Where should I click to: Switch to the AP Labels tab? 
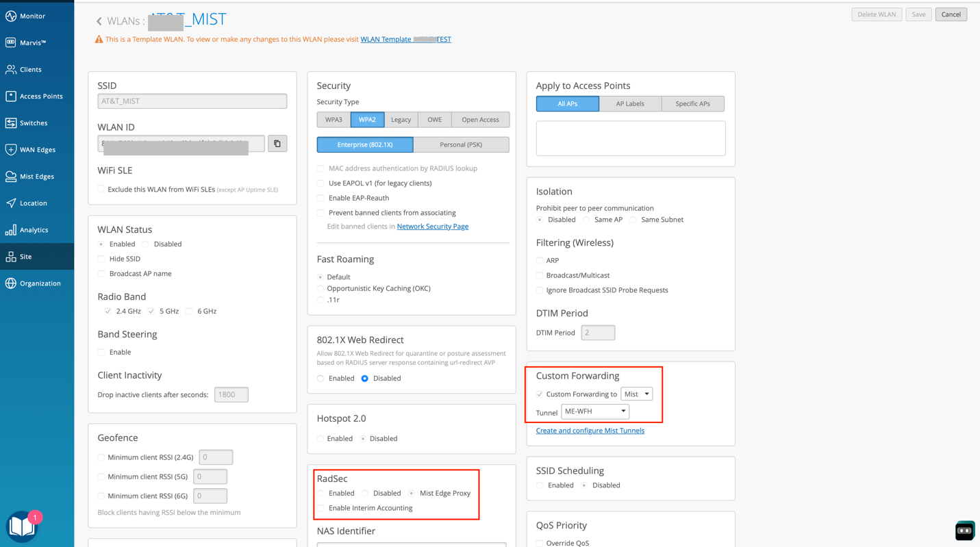click(x=629, y=104)
